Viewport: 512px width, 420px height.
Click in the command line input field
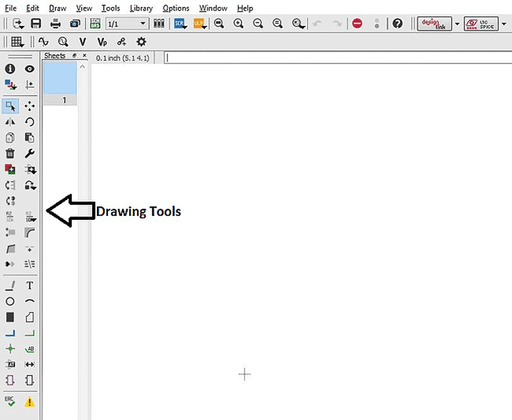[x=338, y=58]
